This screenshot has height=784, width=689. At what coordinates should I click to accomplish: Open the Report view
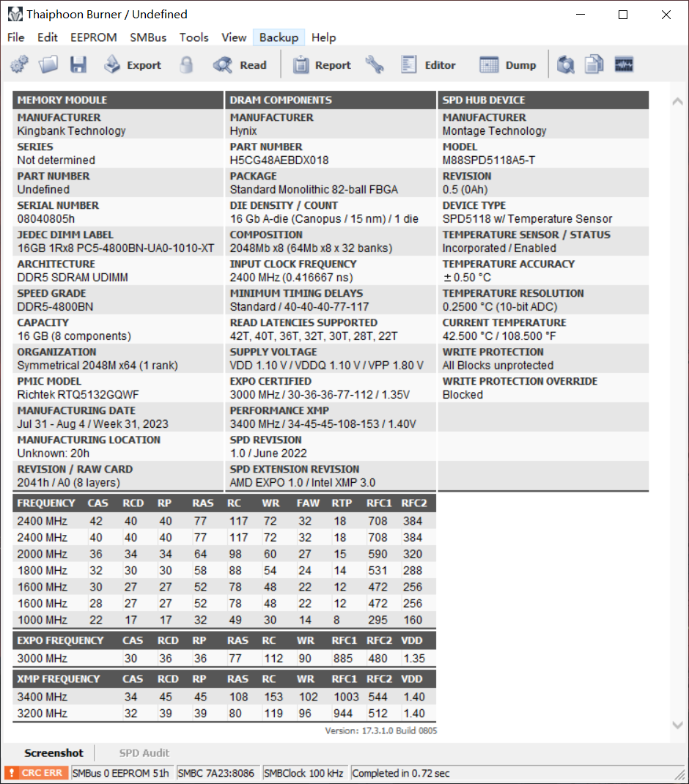pyautogui.click(x=322, y=64)
